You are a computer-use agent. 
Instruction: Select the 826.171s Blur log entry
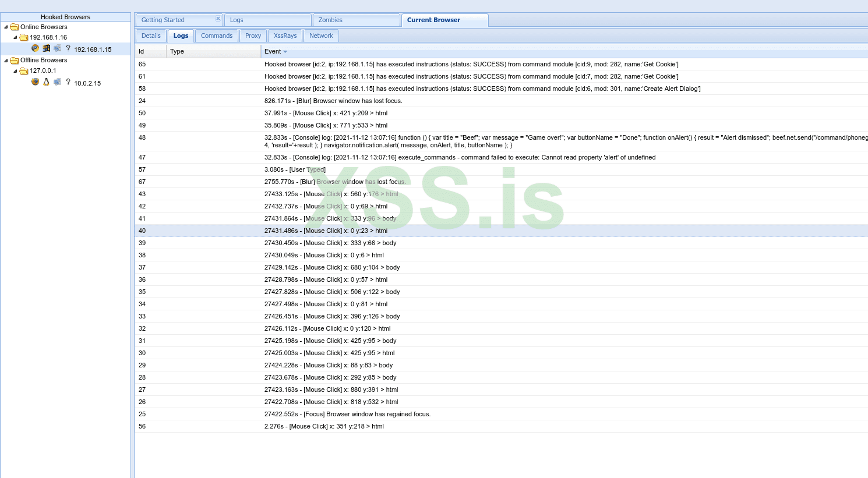tap(502, 101)
